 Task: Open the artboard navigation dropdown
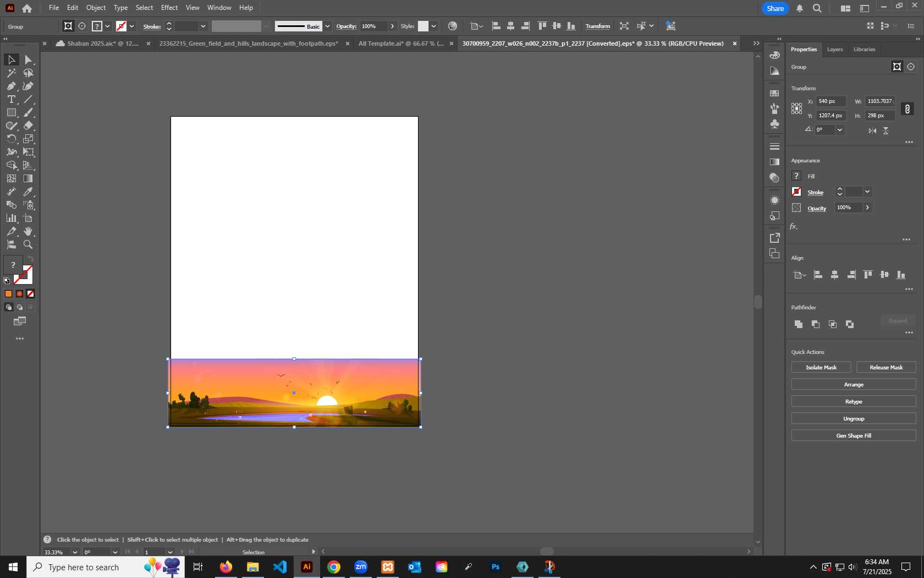(170, 552)
